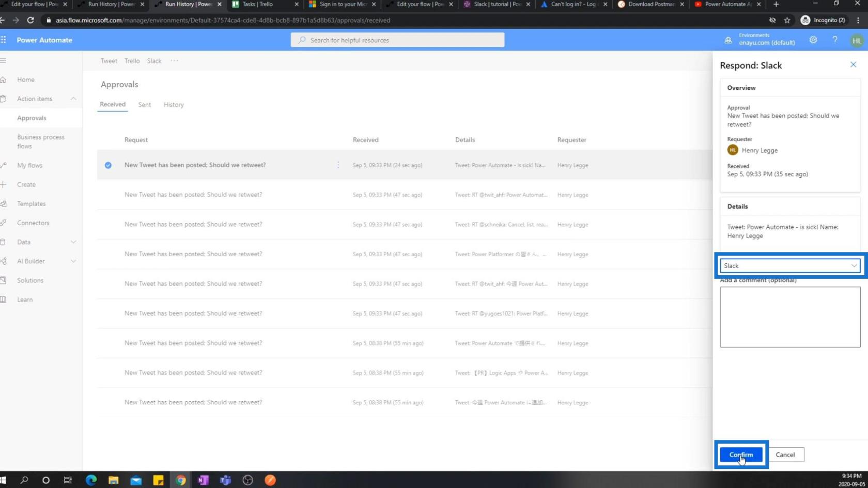Open the Slack response dropdown
Screen dimensions: 868x488
pyautogui.click(x=790, y=265)
